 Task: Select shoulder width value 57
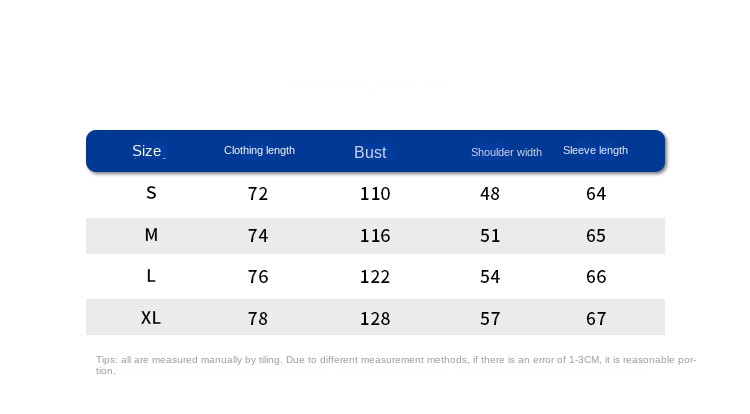pos(490,319)
